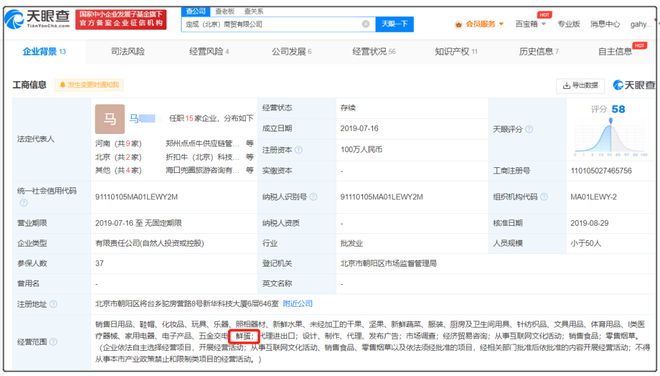
Task: Open 消息中心
Action: (605, 24)
